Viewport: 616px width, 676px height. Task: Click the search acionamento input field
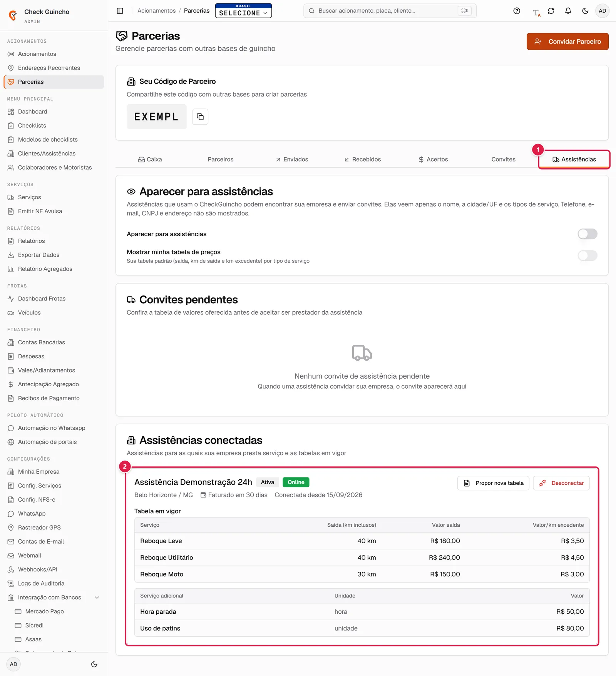[x=390, y=11]
